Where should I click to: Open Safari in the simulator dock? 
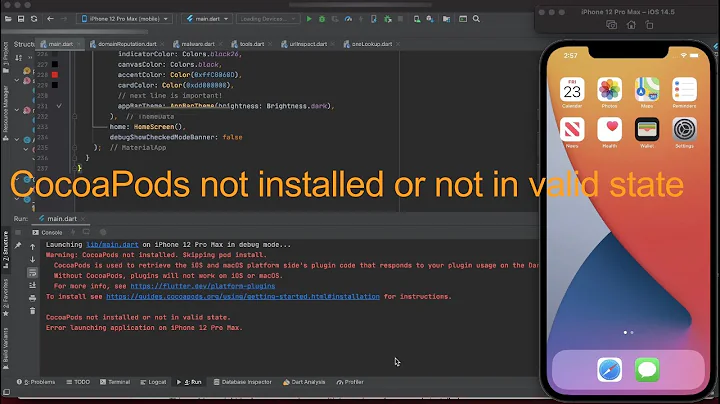(610, 370)
